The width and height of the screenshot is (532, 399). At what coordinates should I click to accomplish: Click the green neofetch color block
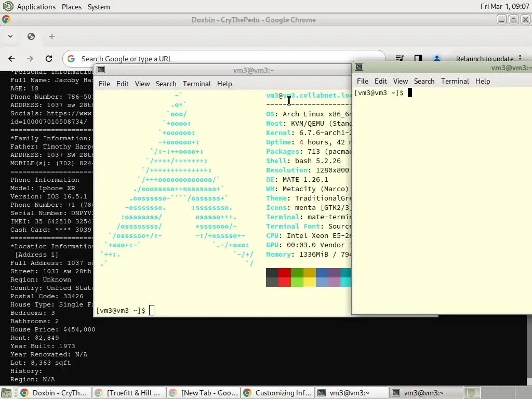[x=297, y=277]
